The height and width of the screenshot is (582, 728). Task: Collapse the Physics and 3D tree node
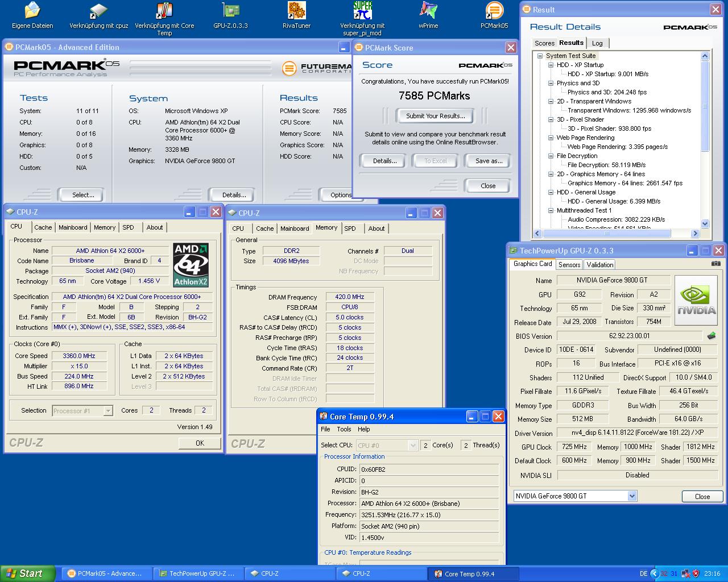pyautogui.click(x=551, y=83)
